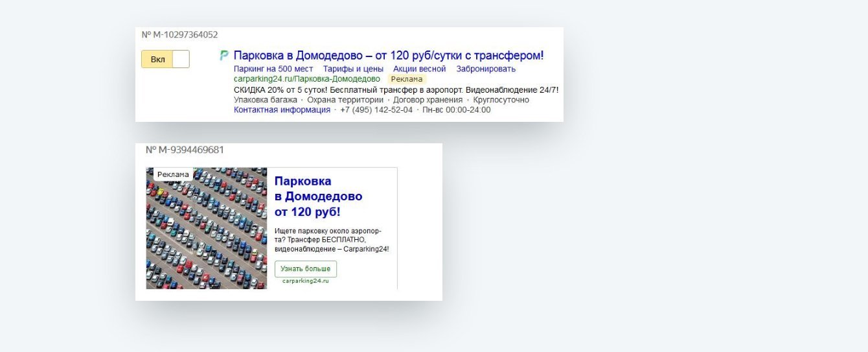Screen dimensions: 868x352
Task: Click the working hours Пн-вс 00:00-24:00
Action: coord(457,110)
